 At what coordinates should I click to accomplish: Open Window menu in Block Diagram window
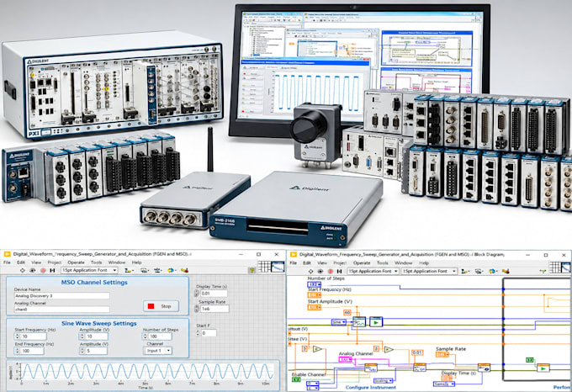[x=404, y=263]
